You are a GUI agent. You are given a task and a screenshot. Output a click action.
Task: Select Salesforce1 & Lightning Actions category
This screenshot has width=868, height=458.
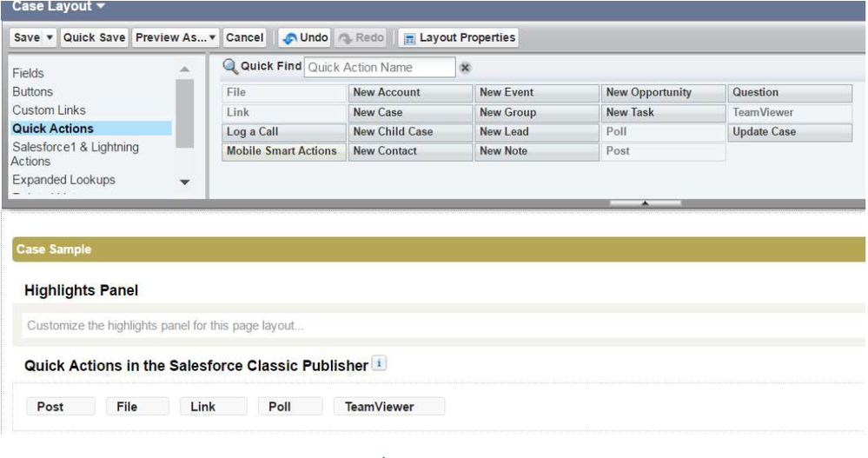pos(75,154)
